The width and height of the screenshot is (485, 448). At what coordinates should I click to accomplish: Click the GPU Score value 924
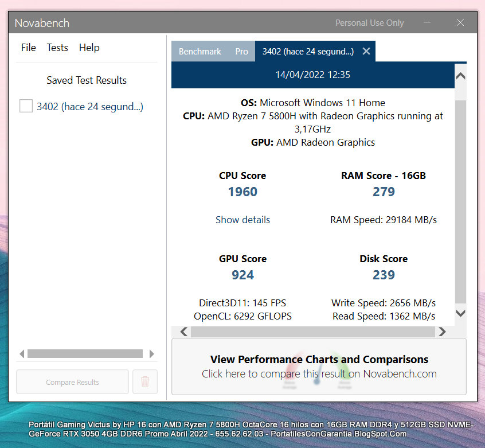(x=242, y=275)
